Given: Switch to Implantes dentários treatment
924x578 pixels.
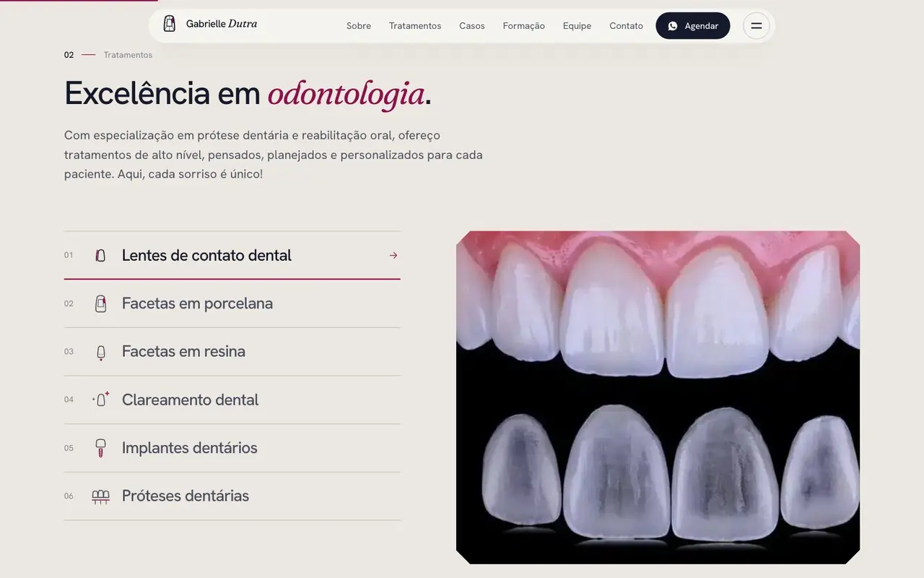Looking at the screenshot, I should pos(232,448).
